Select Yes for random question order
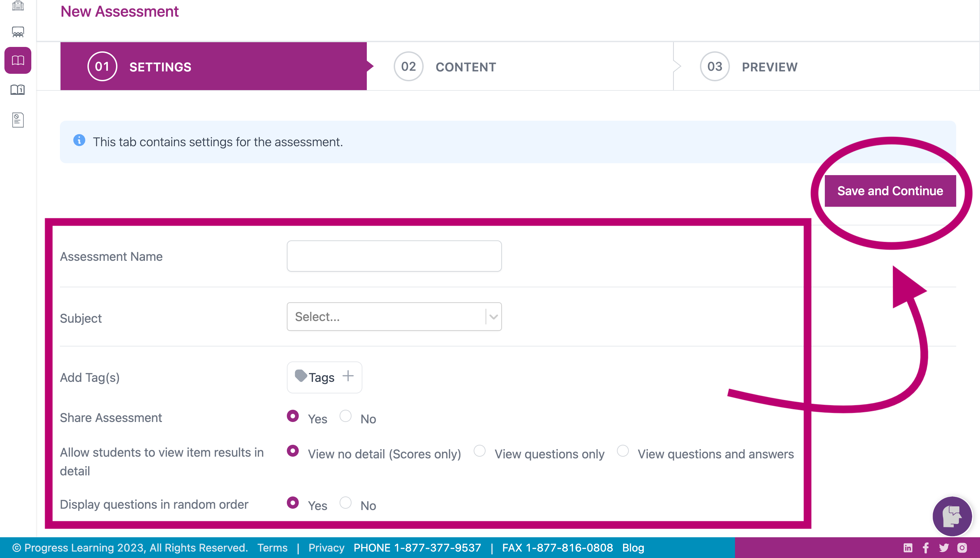This screenshot has width=980, height=558. click(293, 503)
